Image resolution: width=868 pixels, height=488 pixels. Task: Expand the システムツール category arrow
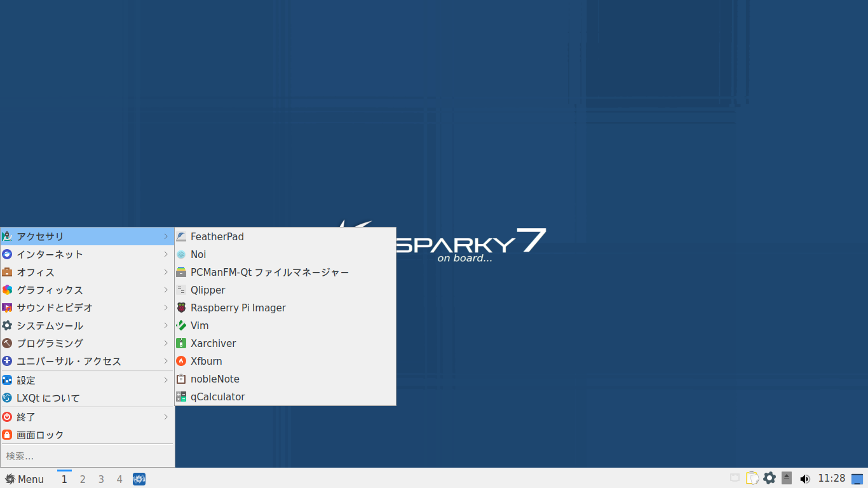coord(166,325)
